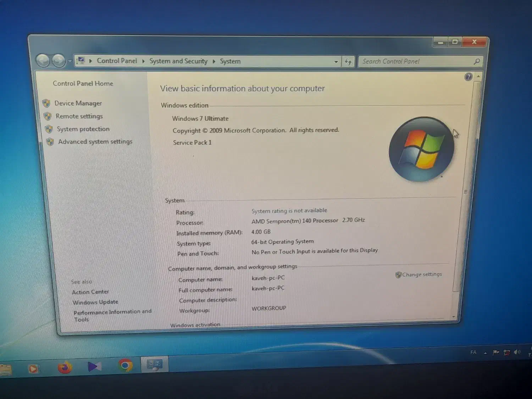Select the '64-bit Operating System' value

[283, 242]
